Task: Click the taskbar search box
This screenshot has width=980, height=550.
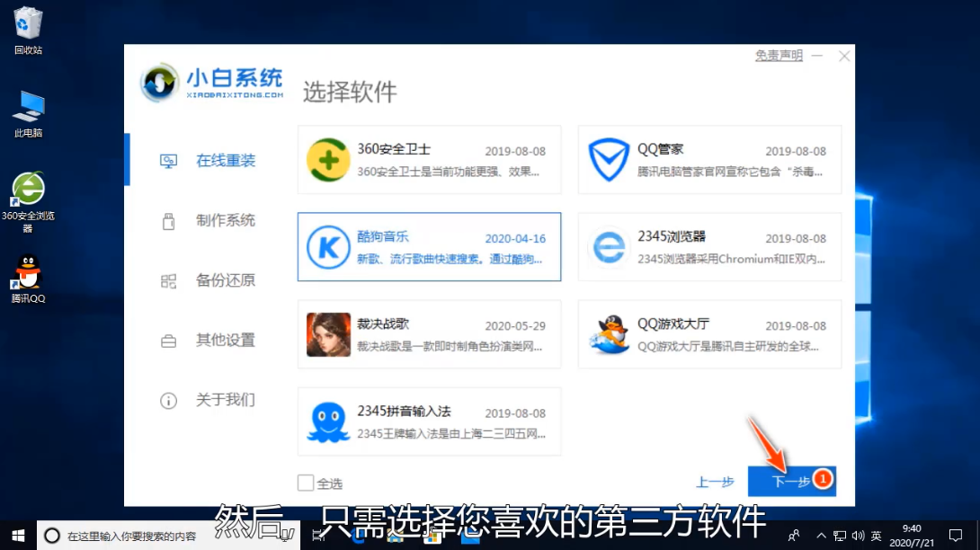Action: tap(169, 536)
